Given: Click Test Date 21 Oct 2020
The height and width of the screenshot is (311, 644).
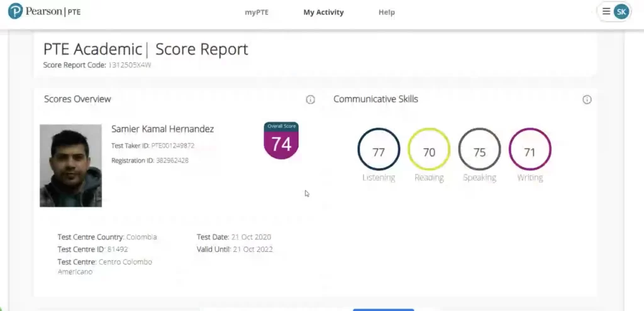Looking at the screenshot, I should pyautogui.click(x=234, y=237).
